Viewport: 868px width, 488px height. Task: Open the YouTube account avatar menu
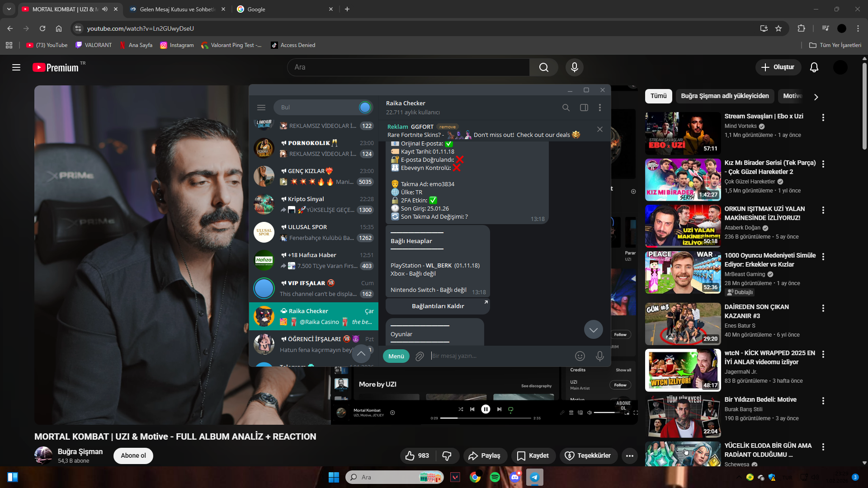840,67
